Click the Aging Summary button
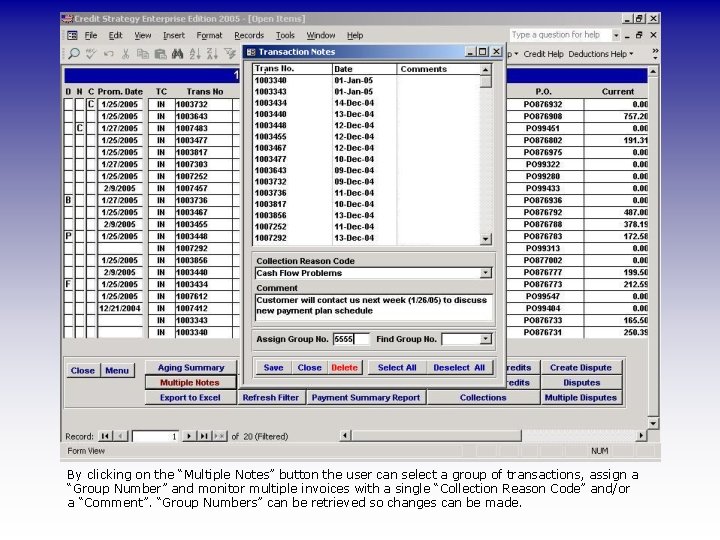The image size is (720, 540). pos(191,367)
